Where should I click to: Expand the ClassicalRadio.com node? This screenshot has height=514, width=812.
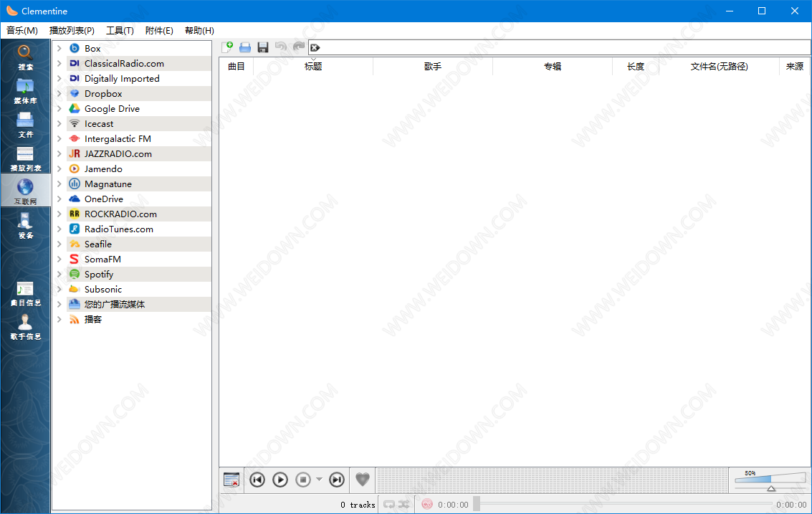pyautogui.click(x=59, y=63)
